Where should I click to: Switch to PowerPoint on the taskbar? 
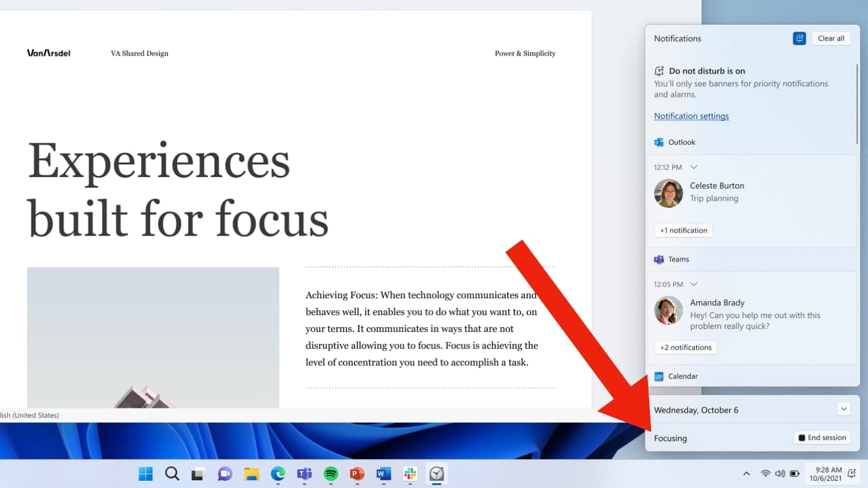[x=357, y=474]
